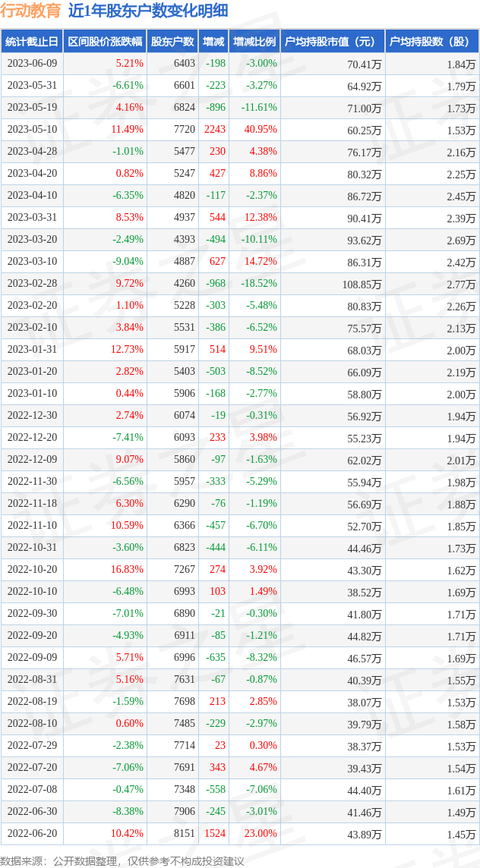Click the 108.85万 average market value cell
The width and height of the screenshot is (480, 868).
pyautogui.click(x=360, y=285)
